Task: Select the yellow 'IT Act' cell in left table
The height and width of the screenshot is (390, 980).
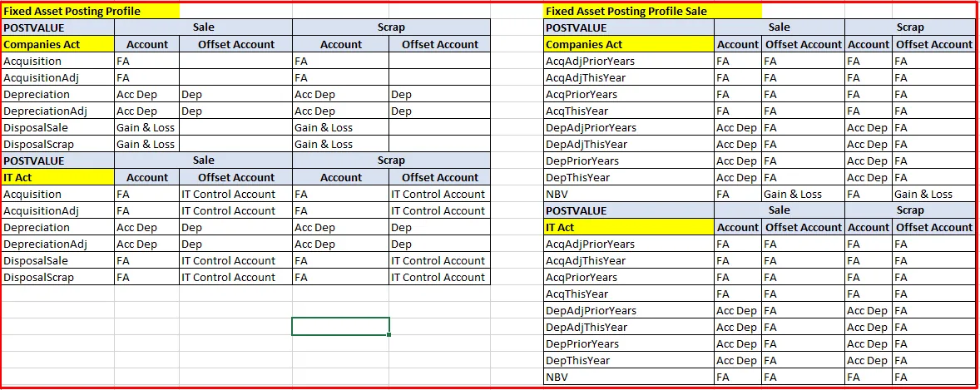Action: pos(57,177)
